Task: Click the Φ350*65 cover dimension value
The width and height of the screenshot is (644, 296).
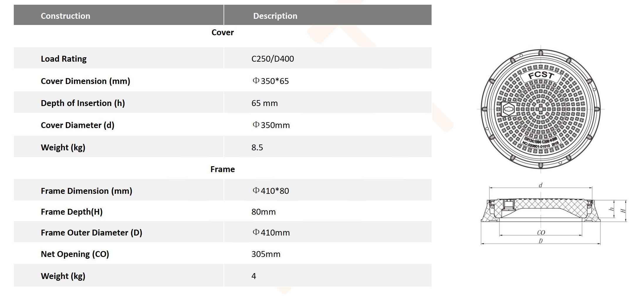Action: (x=271, y=81)
